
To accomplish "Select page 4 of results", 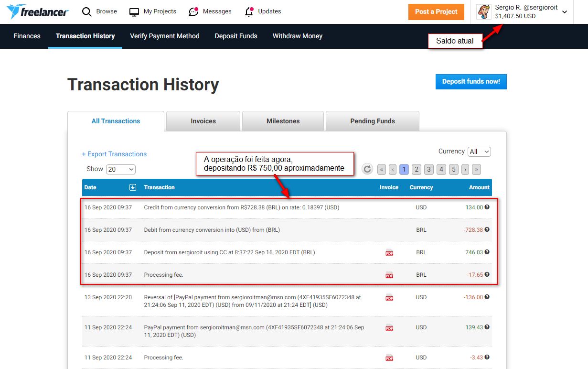I will (x=441, y=169).
